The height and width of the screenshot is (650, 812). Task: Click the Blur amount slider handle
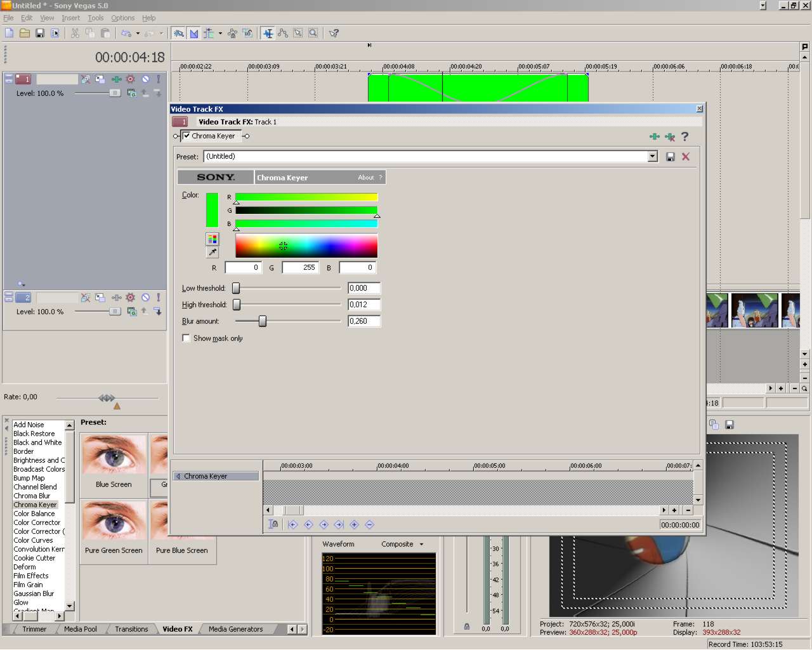[x=263, y=321]
